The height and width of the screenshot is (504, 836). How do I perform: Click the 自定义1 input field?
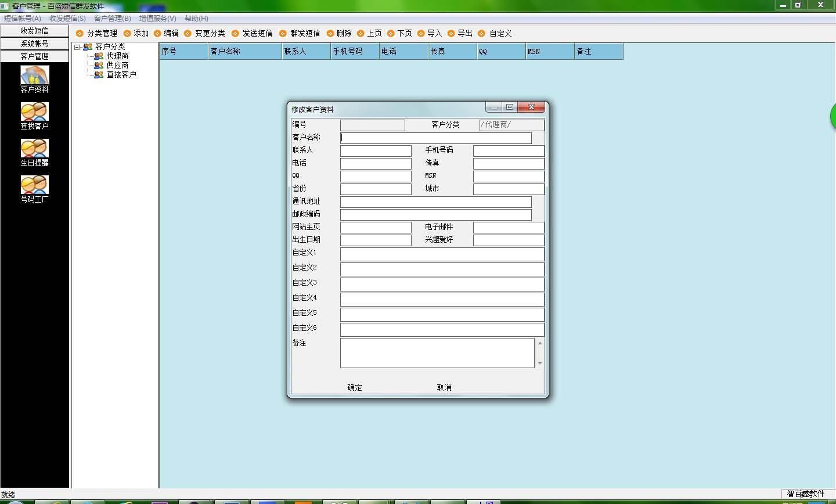pyautogui.click(x=442, y=254)
